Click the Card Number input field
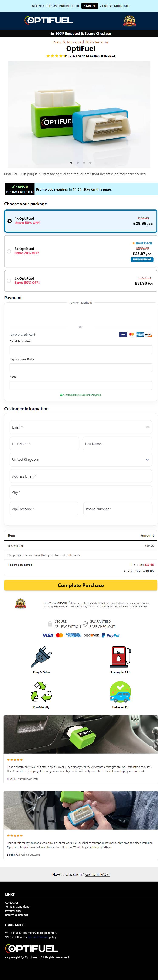The image size is (158, 980). pos(81,349)
